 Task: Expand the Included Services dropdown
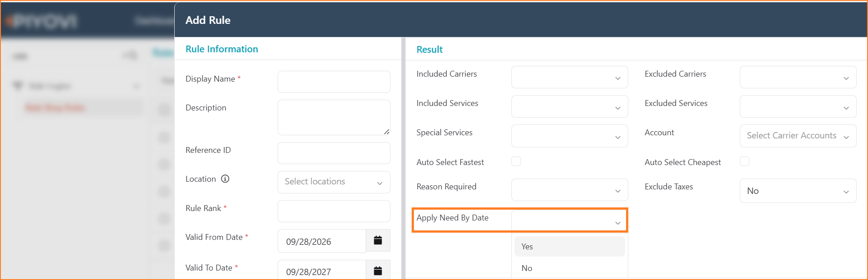570,106
